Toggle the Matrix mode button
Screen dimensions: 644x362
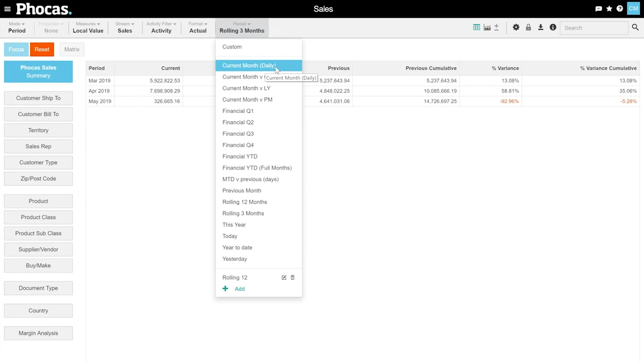[72, 49]
